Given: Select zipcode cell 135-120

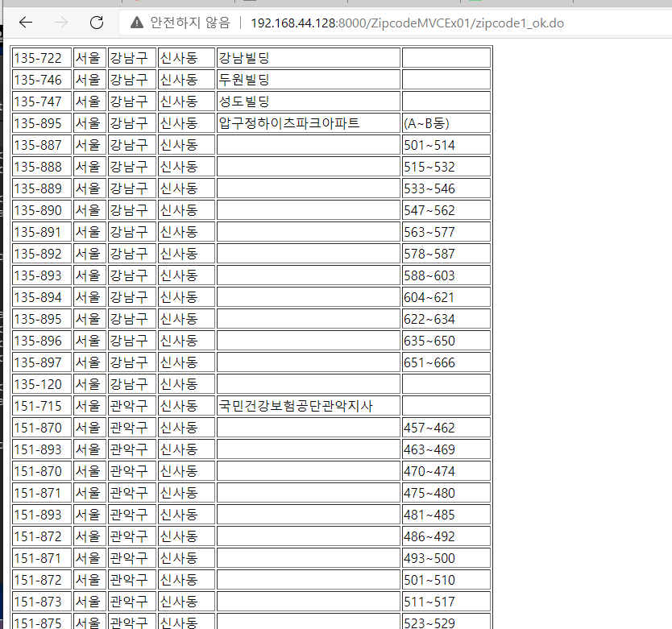Looking at the screenshot, I should [42, 384].
